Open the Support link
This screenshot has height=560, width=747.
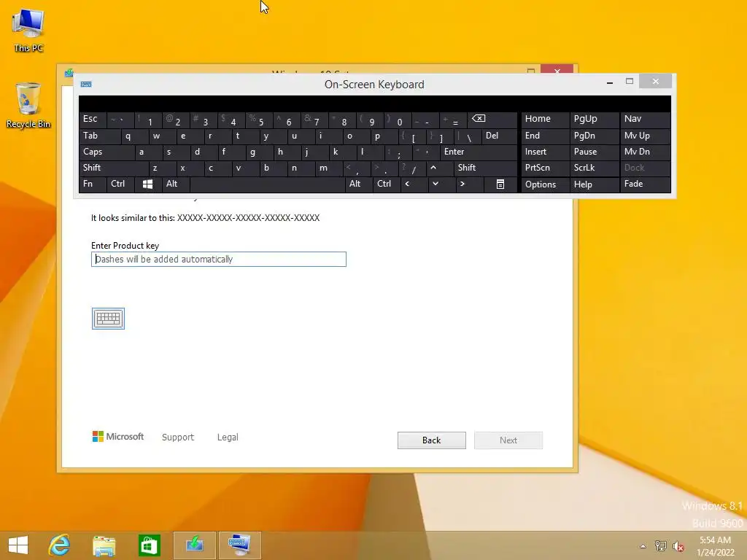tap(178, 437)
